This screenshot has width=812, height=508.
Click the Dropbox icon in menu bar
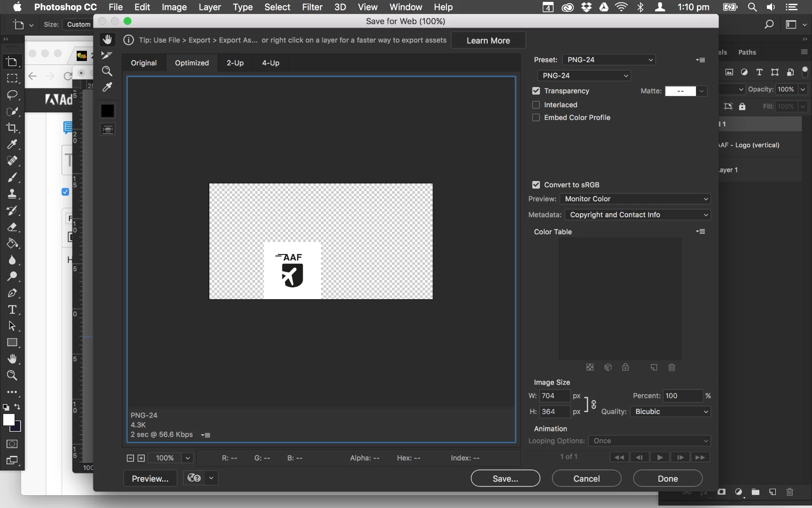(x=586, y=7)
